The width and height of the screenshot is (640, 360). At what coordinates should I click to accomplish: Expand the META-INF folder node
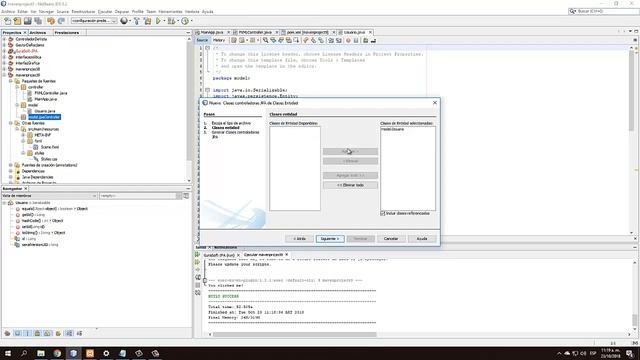(x=23, y=135)
